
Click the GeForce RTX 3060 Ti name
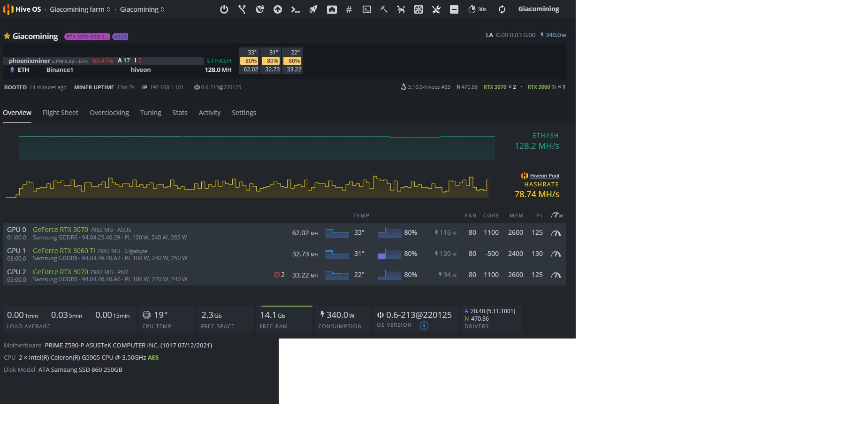click(x=64, y=251)
